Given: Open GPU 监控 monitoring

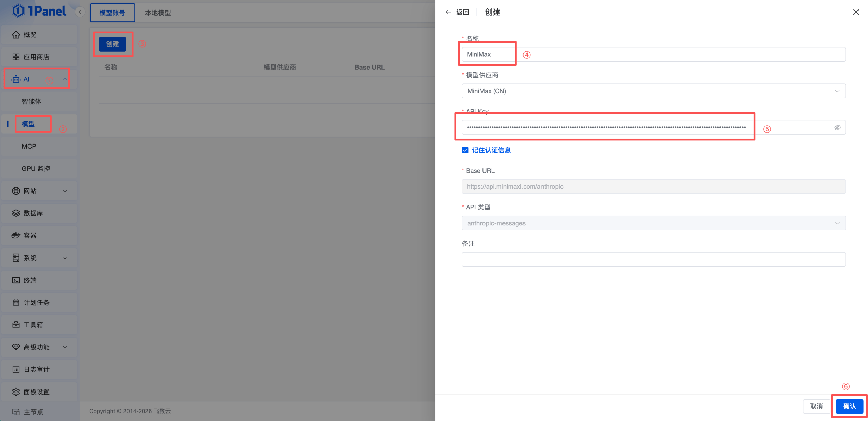Looking at the screenshot, I should pyautogui.click(x=36, y=168).
